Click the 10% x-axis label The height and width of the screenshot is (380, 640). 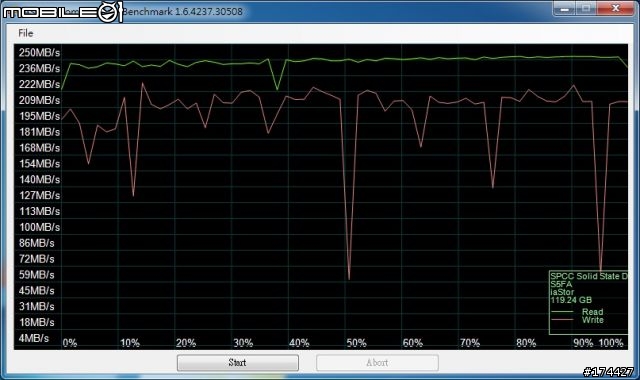[x=130, y=343]
